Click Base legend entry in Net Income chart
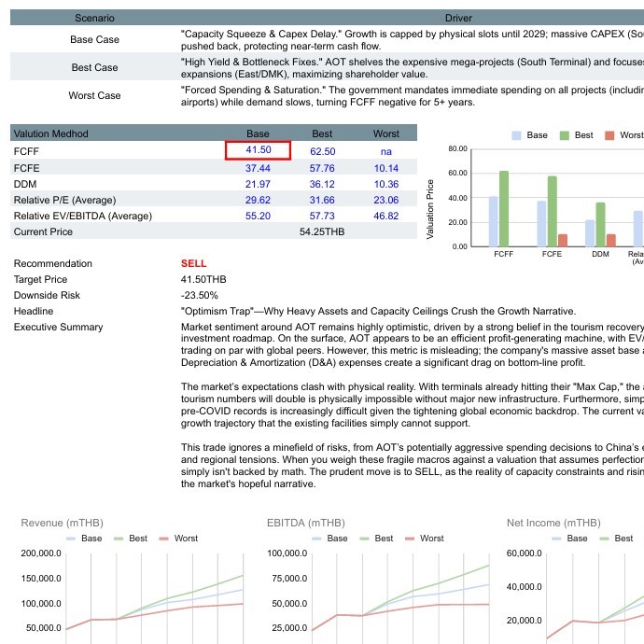Image resolution: width=644 pixels, height=644 pixels. (x=569, y=538)
